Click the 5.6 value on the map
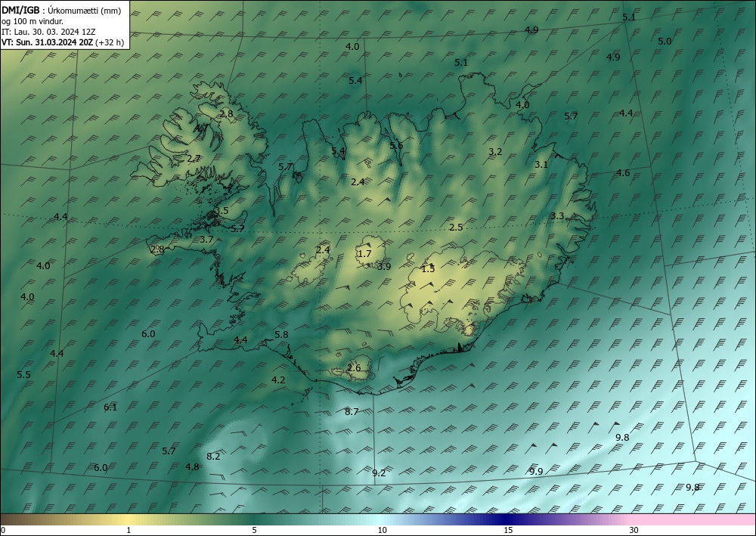This screenshot has width=756, height=536. click(396, 146)
